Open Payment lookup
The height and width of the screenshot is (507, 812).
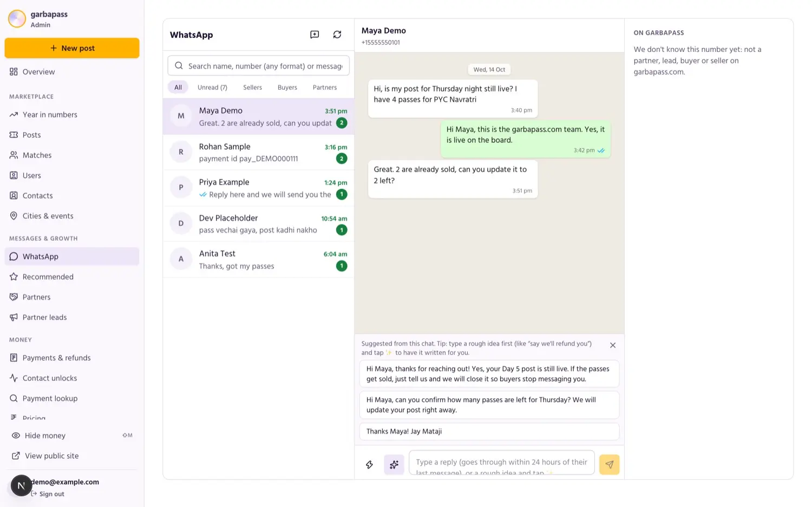tap(72, 399)
